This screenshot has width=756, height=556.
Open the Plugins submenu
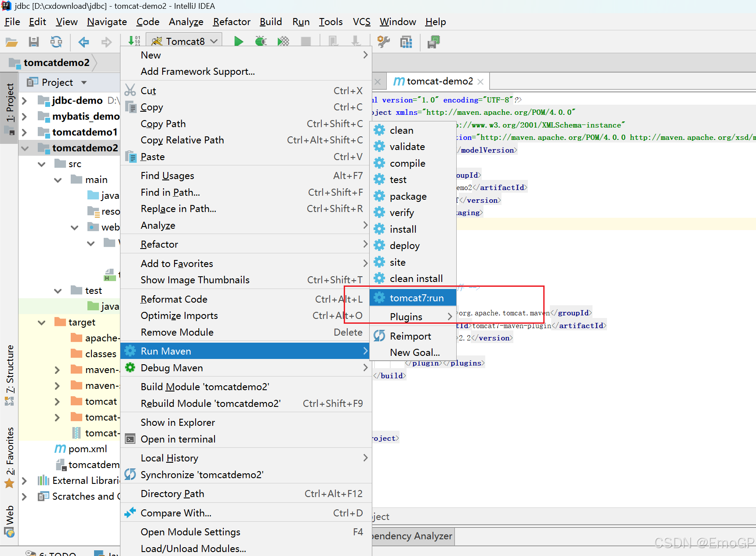point(413,317)
